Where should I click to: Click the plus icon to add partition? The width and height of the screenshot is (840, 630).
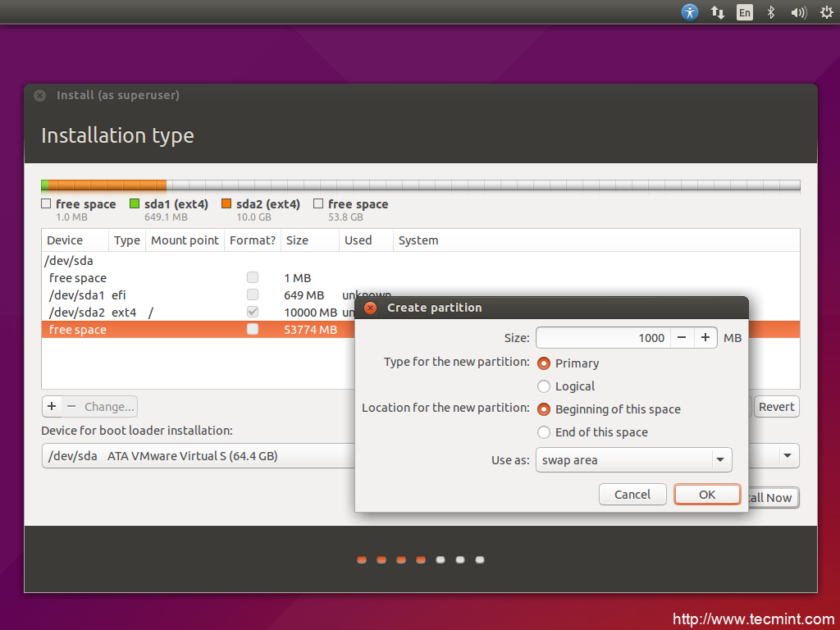pyautogui.click(x=52, y=406)
